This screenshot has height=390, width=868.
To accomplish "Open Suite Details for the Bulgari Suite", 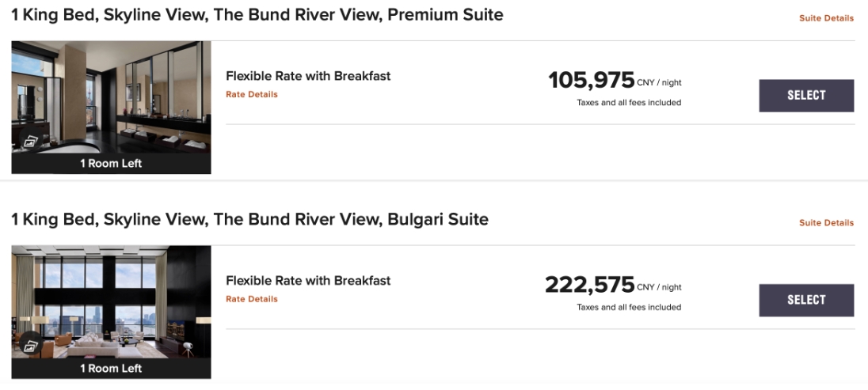I will click(826, 223).
